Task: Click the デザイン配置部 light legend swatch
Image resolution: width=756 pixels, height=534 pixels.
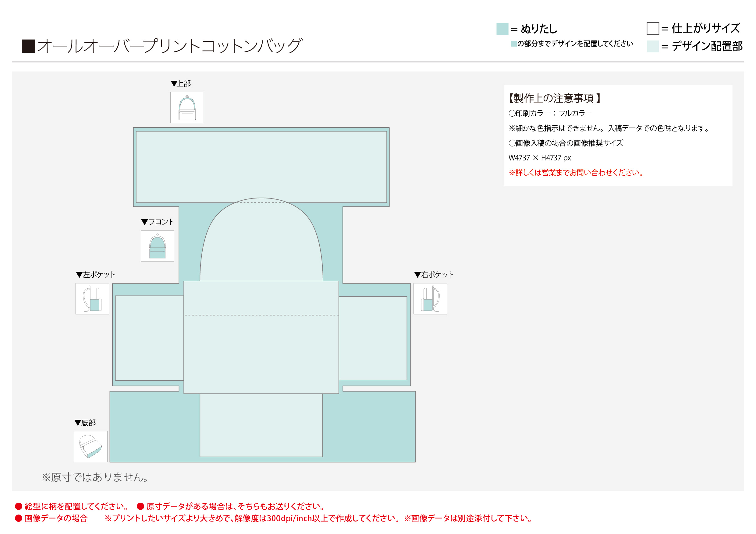Action: 653,46
